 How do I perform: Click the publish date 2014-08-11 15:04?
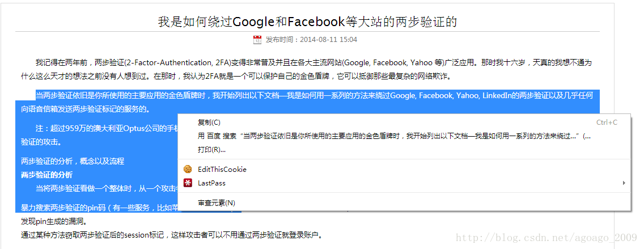[329, 40]
